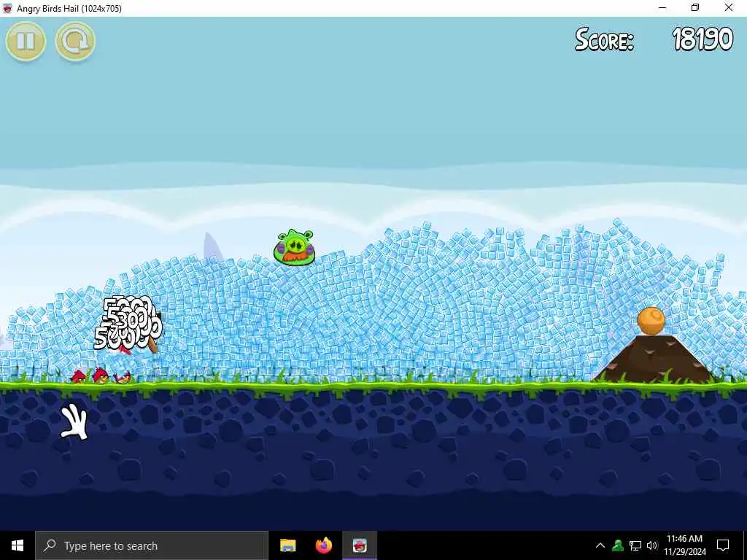Select the middle waiting red bird
The width and height of the screenshot is (747, 560).
[101, 376]
